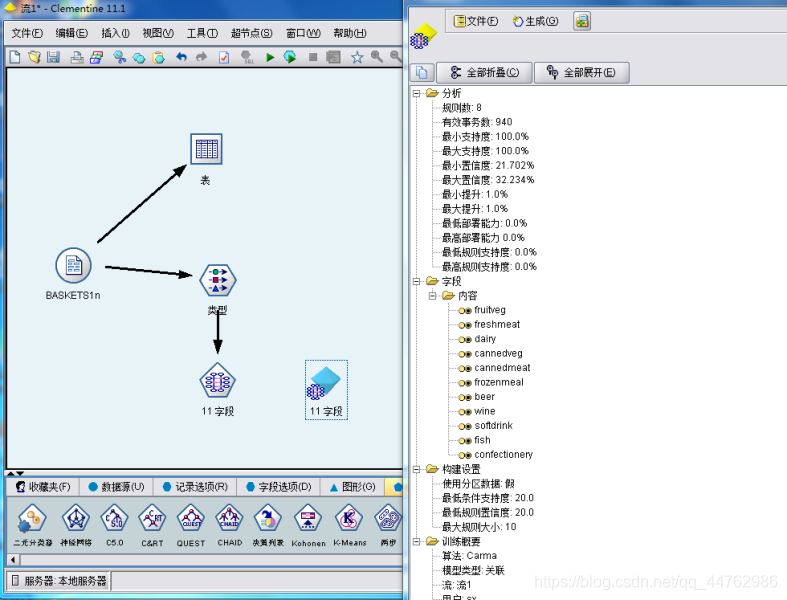Click the 全部展开 expand all button
The image size is (787, 600).
pyautogui.click(x=581, y=72)
